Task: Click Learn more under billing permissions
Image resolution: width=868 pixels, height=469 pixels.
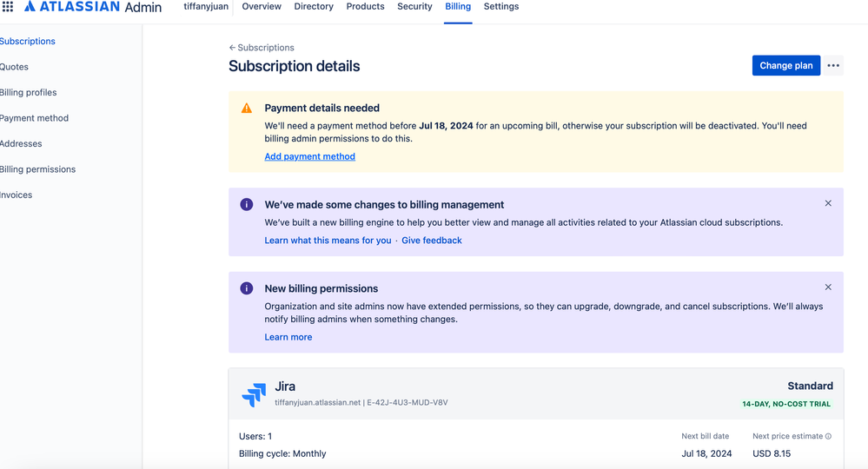Action: point(288,337)
